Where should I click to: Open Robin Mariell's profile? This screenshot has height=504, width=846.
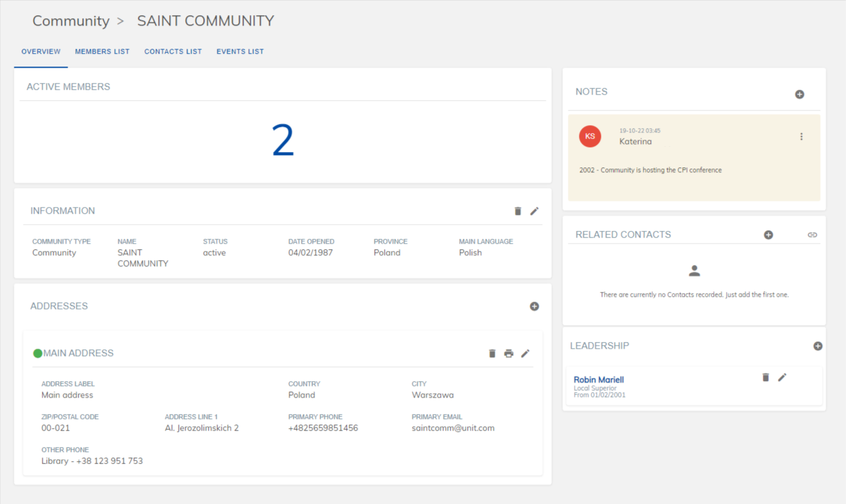point(598,379)
